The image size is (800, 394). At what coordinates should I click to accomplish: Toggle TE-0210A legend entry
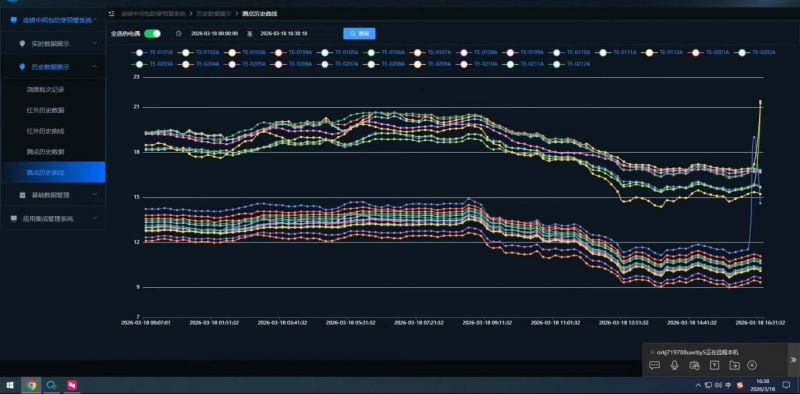[478, 64]
